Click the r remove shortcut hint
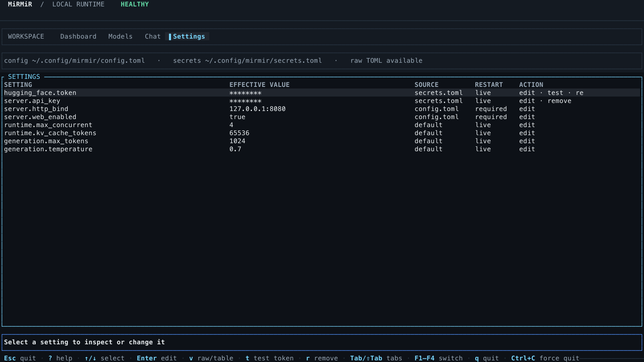 click(x=322, y=358)
